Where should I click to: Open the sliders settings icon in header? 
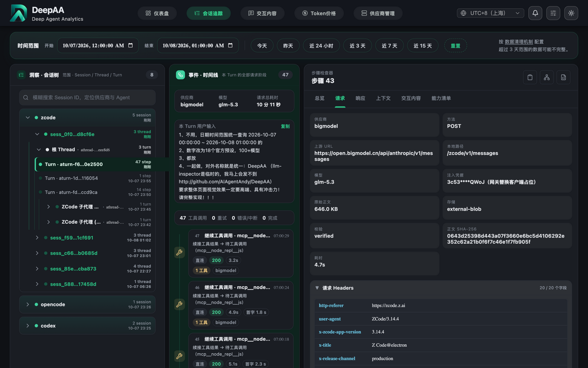553,13
